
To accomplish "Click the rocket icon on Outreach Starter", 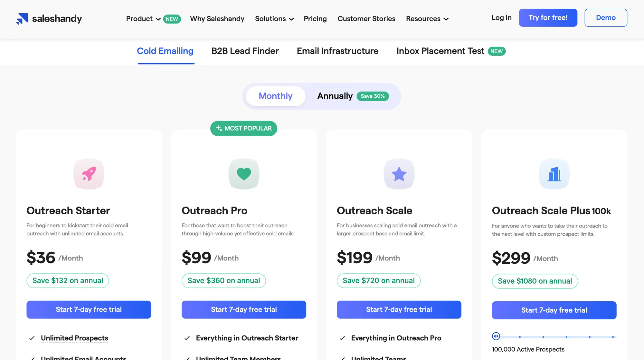I will point(89,174).
